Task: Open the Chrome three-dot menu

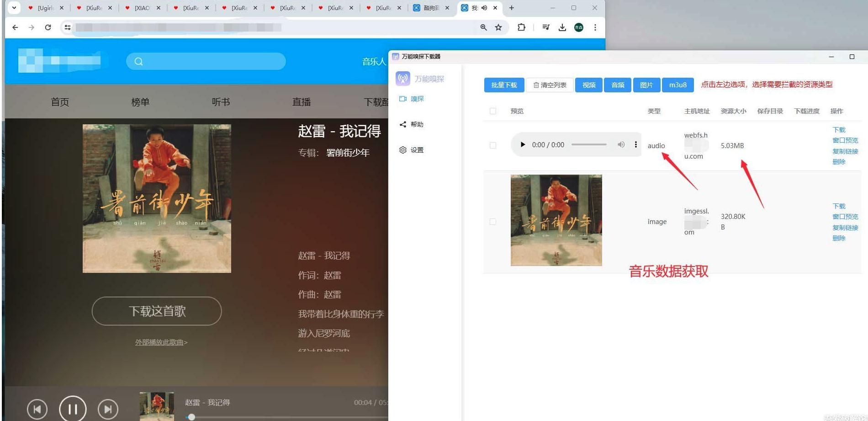Action: point(595,27)
